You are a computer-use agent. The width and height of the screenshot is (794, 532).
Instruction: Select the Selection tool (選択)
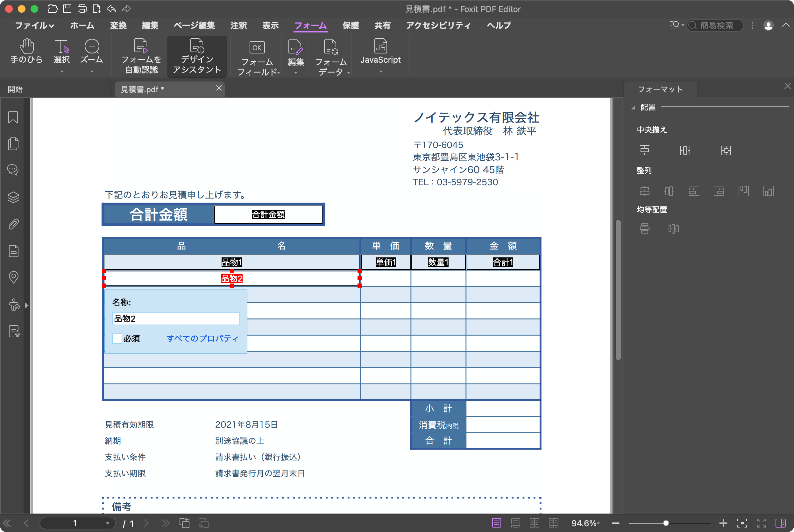click(x=62, y=53)
